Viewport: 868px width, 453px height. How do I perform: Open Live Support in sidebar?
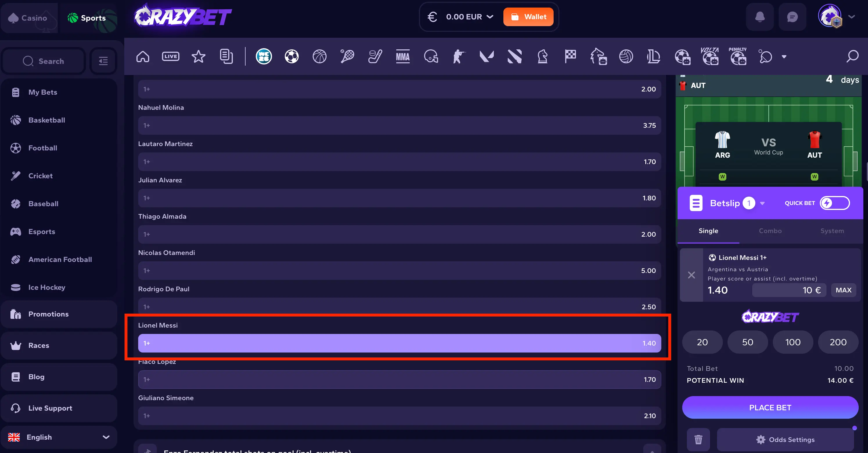tap(59, 408)
